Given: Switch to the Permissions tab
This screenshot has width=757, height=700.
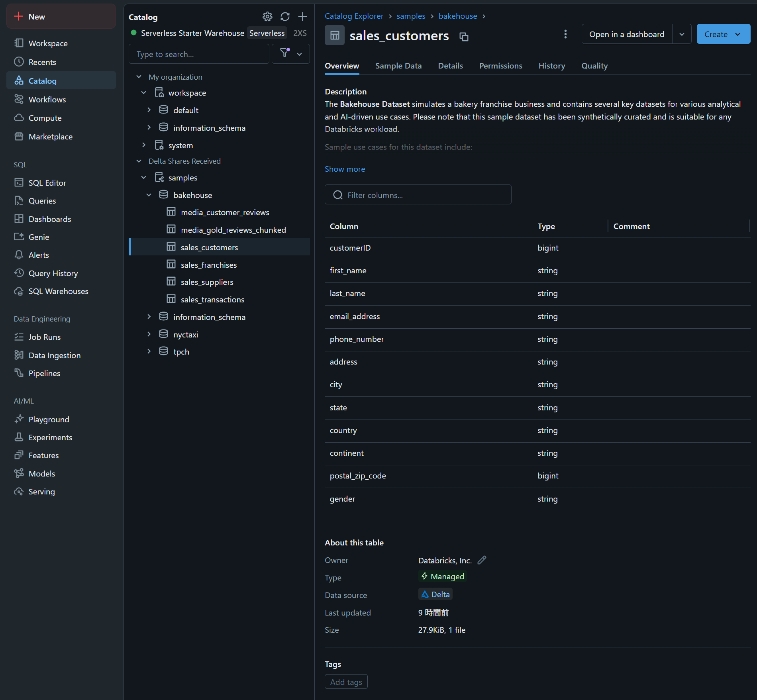Looking at the screenshot, I should (x=500, y=66).
